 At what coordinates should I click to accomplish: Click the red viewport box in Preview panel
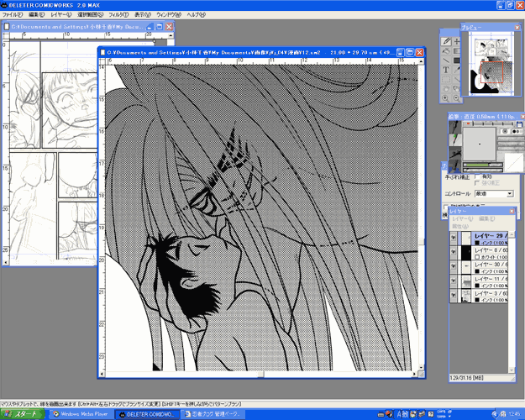coord(491,72)
